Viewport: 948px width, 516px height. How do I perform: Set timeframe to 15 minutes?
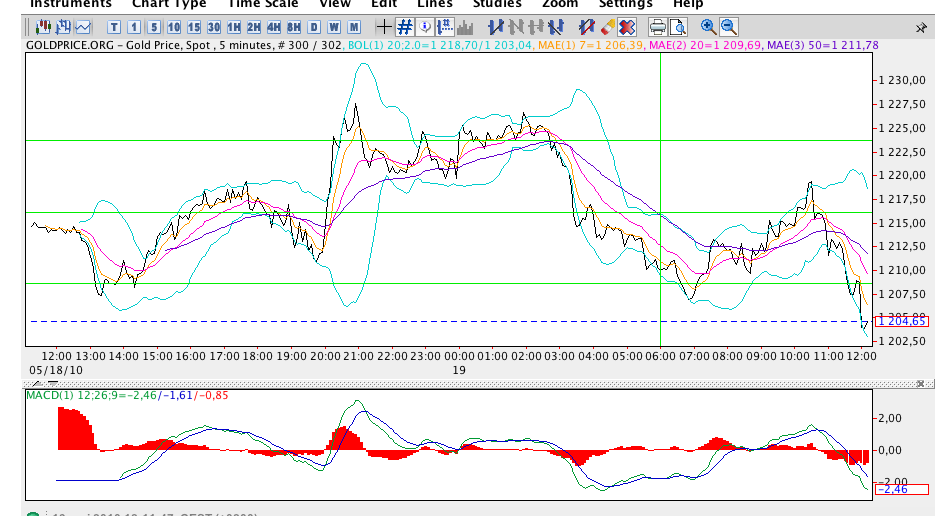click(x=194, y=27)
